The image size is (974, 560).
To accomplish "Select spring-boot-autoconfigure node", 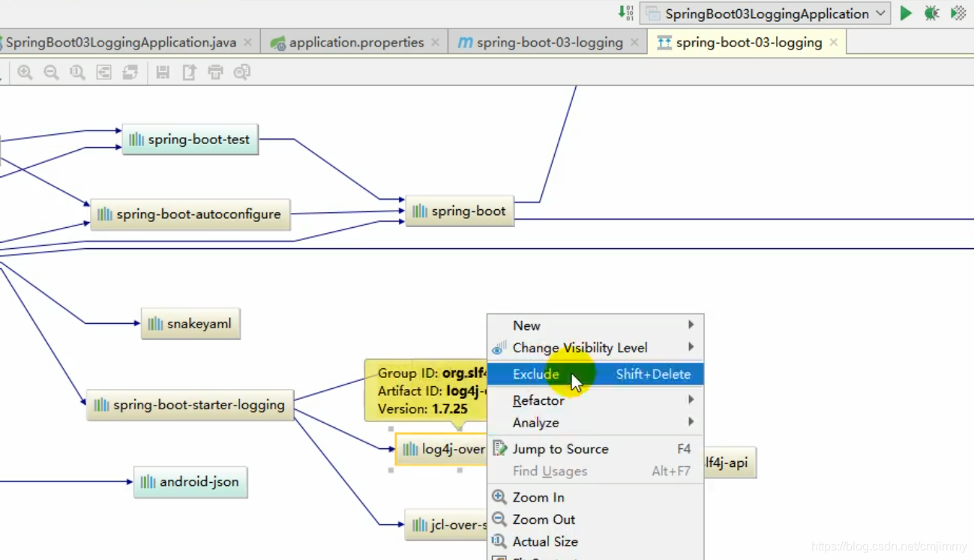I will tap(190, 214).
